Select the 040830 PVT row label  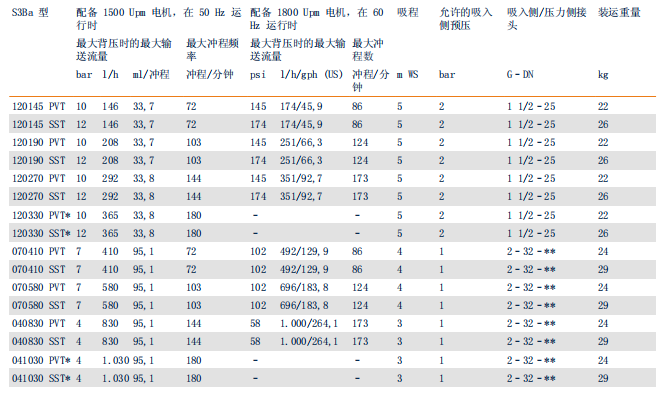[39, 323]
